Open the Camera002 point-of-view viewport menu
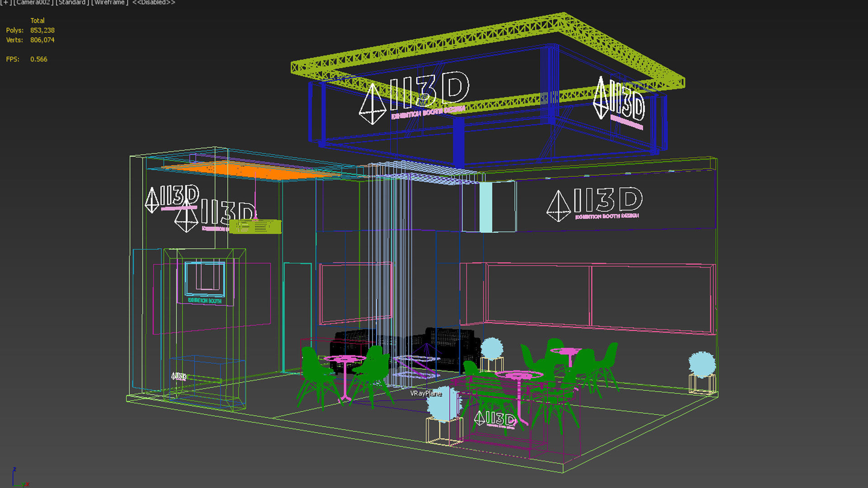The width and height of the screenshot is (868, 488). 33,2
